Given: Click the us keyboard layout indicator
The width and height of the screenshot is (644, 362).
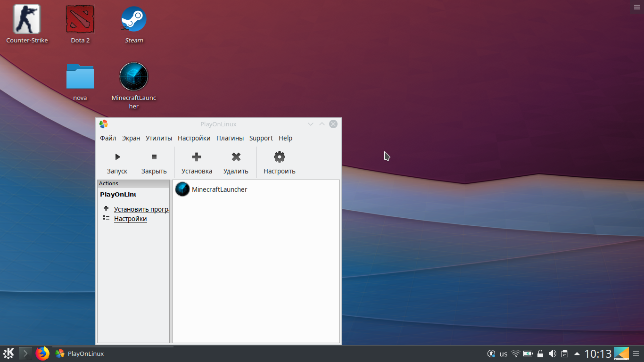Looking at the screenshot, I should (504, 354).
